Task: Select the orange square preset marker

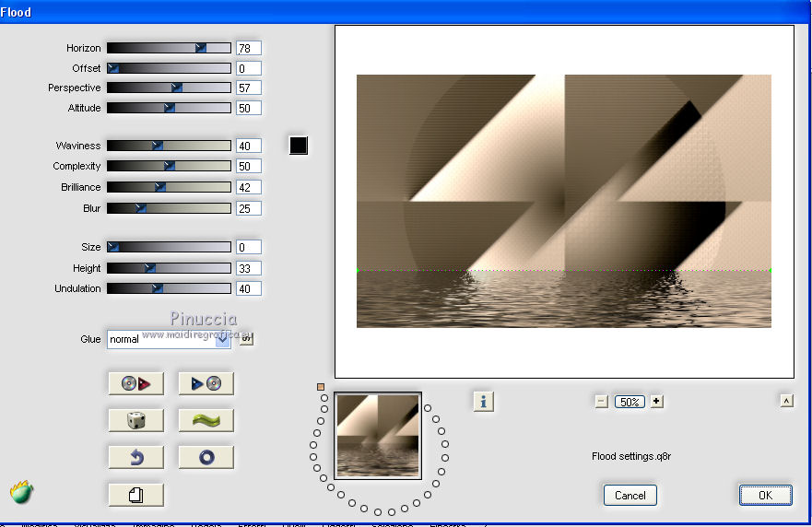Action: pos(321,387)
